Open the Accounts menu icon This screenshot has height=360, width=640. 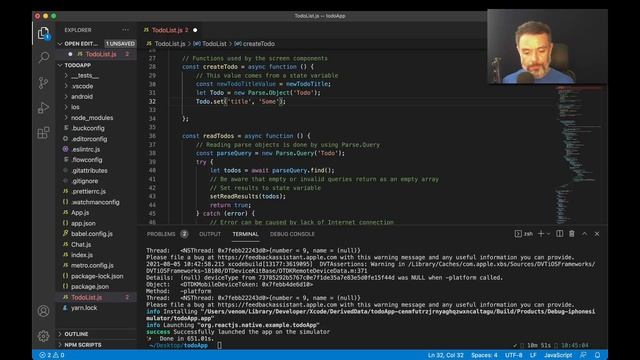[43, 311]
